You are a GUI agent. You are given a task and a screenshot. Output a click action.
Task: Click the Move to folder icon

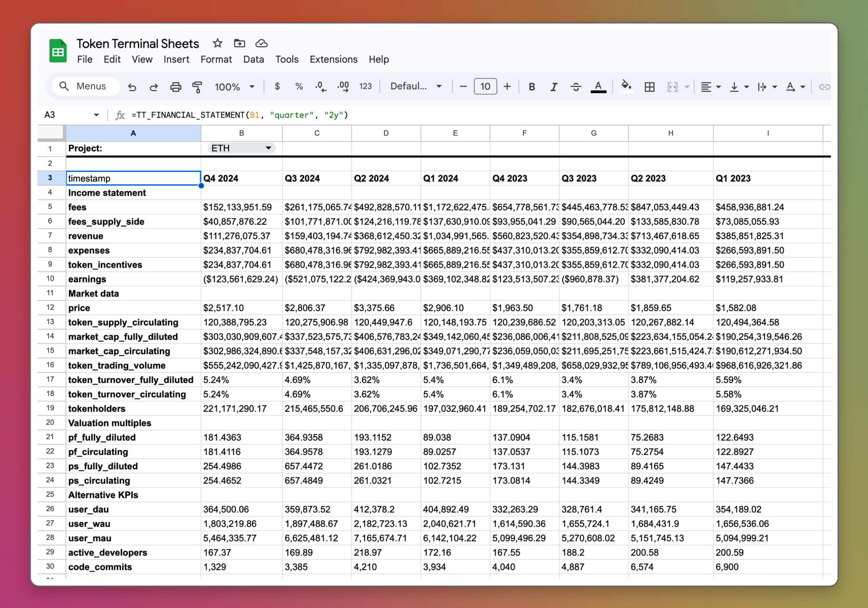coord(239,43)
